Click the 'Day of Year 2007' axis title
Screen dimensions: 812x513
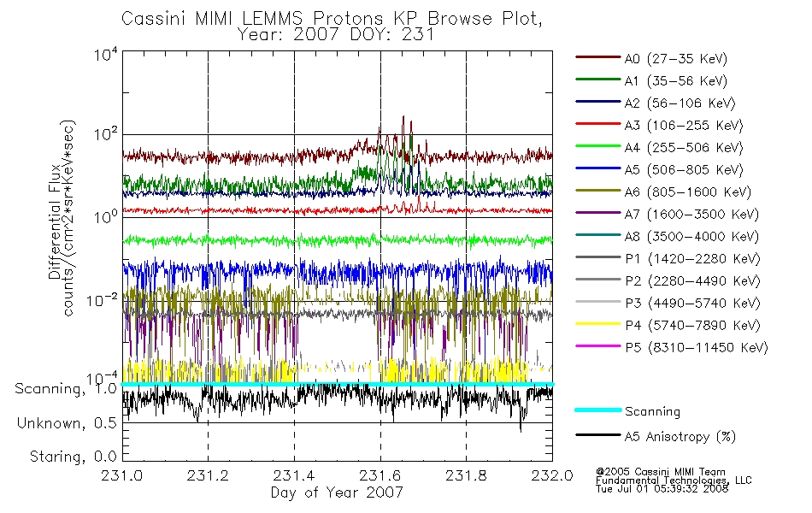(x=337, y=492)
